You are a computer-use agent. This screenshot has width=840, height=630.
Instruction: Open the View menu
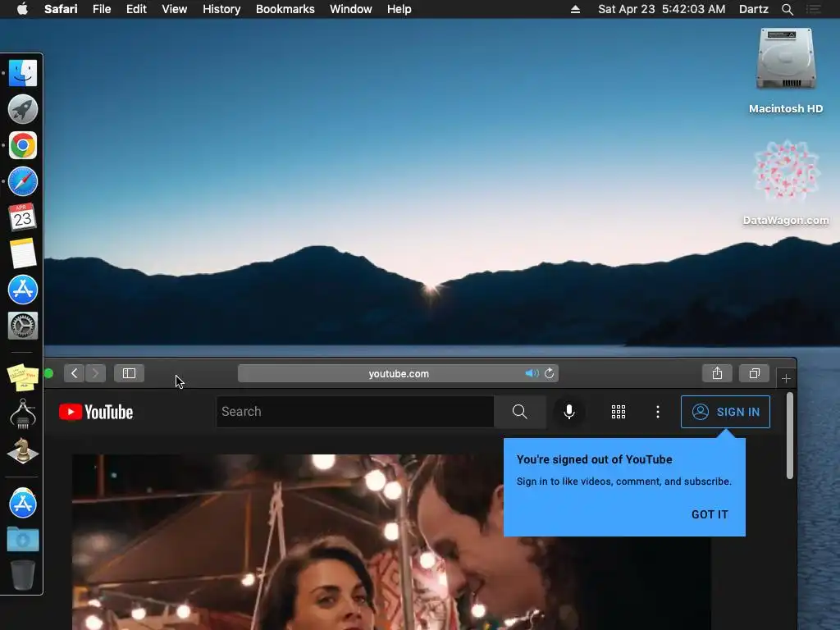(174, 9)
